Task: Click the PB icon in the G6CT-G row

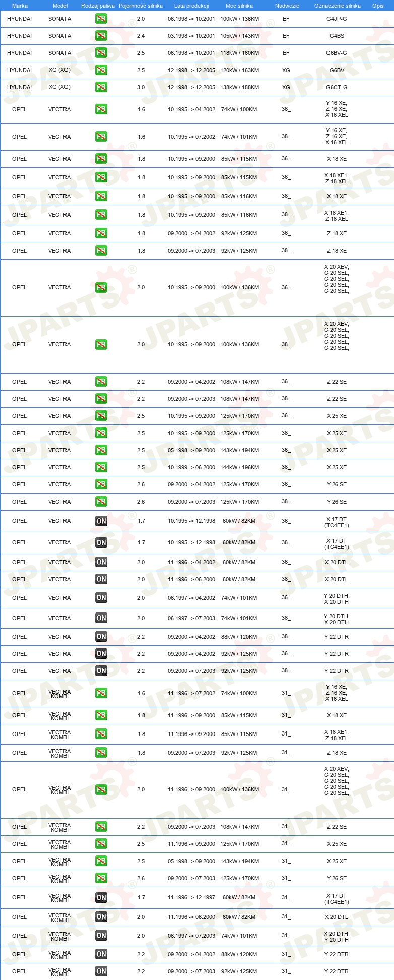Action: pyautogui.click(x=101, y=87)
